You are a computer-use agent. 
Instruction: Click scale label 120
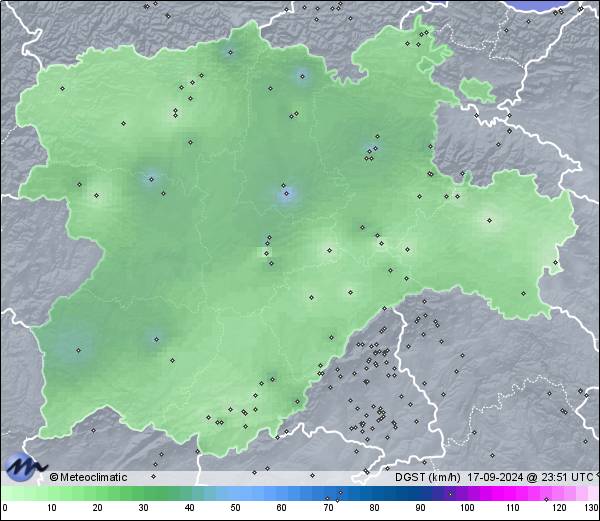pyautogui.click(x=559, y=508)
